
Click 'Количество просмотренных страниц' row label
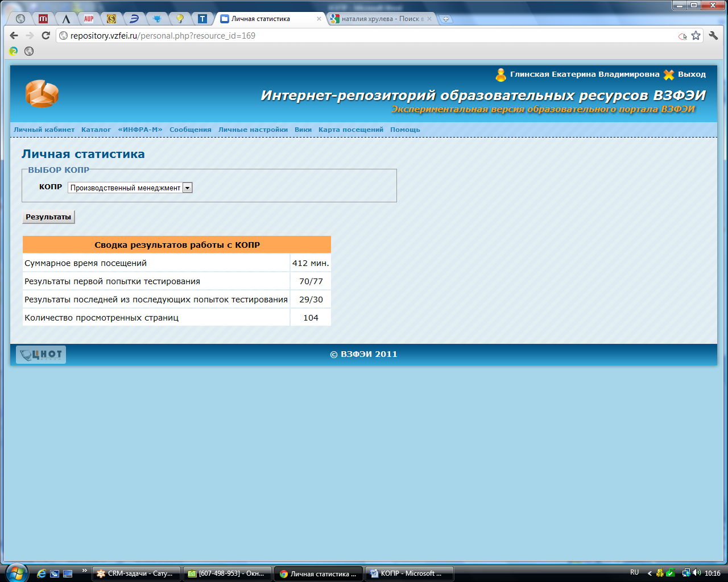tap(101, 318)
